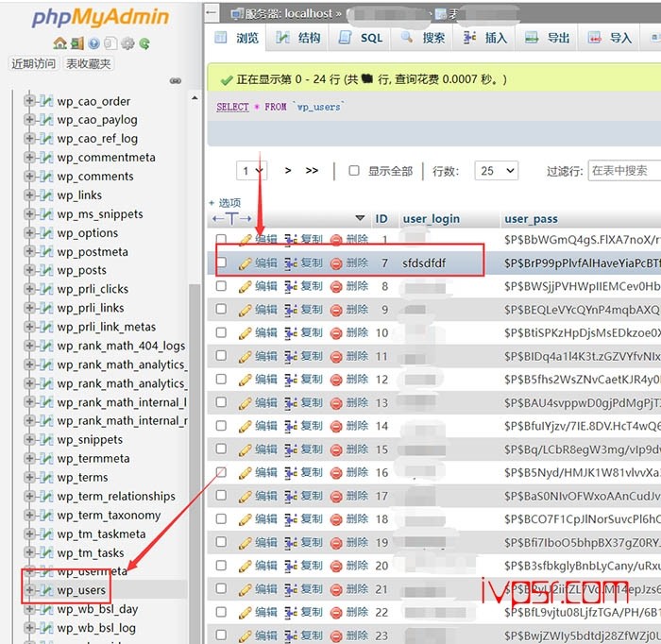The width and height of the screenshot is (661, 644).
Task: Tick the checkbox for row ID 7
Action: click(x=221, y=263)
